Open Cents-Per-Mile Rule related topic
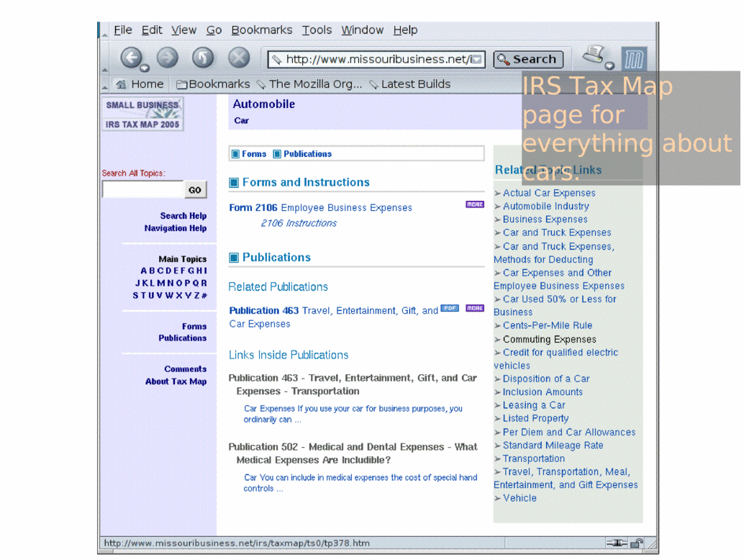 click(548, 325)
